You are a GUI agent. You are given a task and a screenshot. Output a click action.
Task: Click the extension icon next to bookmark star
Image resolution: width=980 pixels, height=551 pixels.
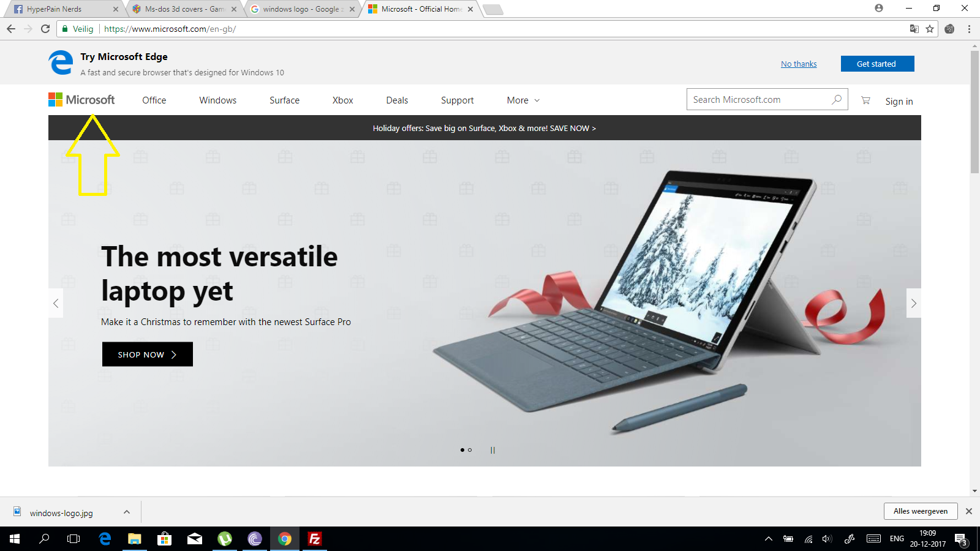coord(949,29)
